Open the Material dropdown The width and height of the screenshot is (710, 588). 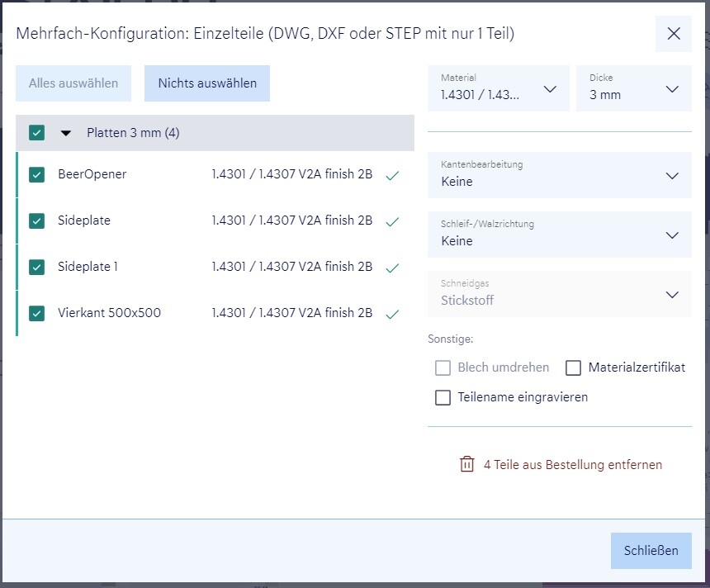[x=499, y=88]
